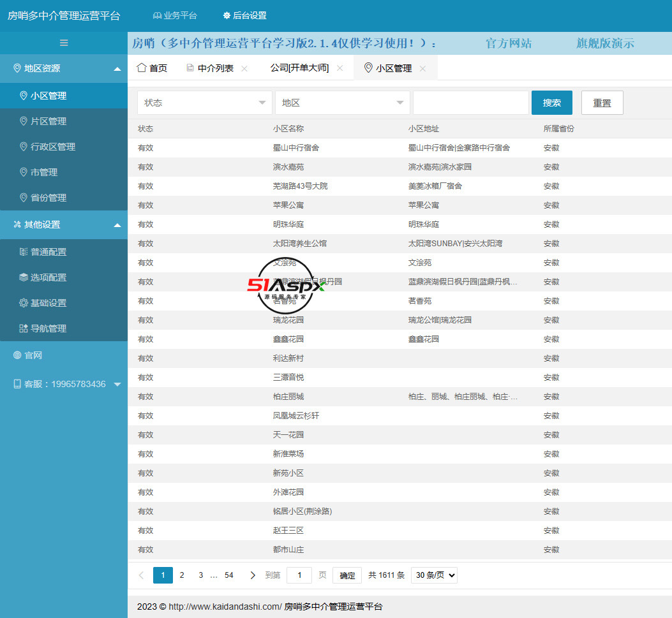Click the search keyword input field
The width and height of the screenshot is (672, 618).
pos(470,103)
